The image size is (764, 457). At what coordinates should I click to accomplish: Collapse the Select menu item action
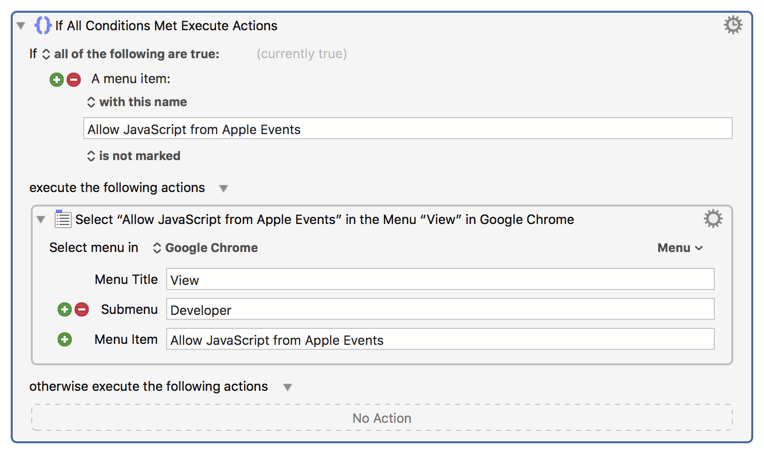tap(41, 220)
